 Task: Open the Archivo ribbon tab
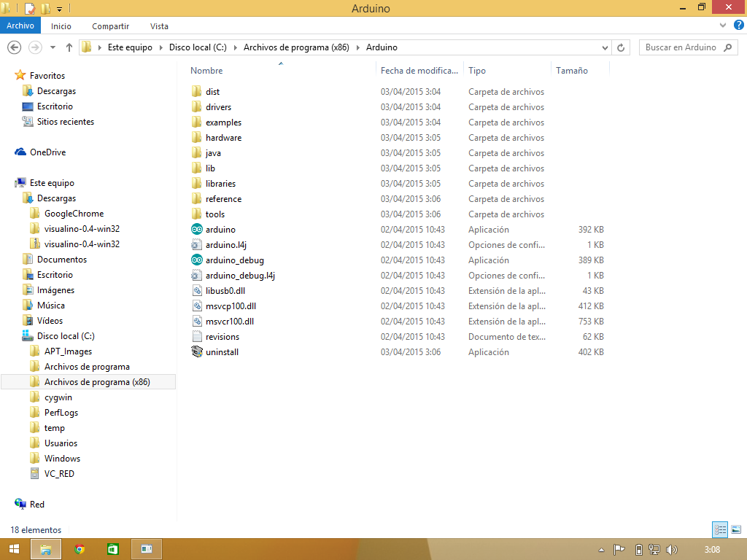pos(20,26)
